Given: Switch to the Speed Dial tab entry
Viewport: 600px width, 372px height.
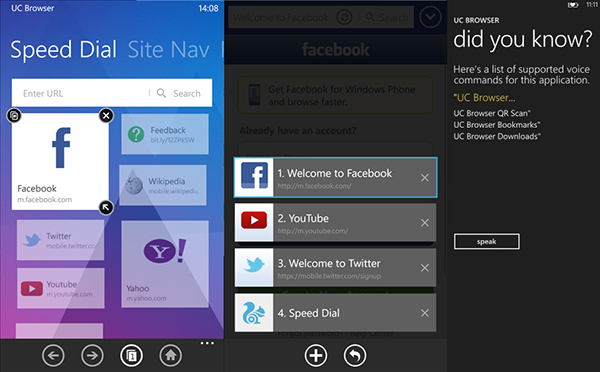Looking at the screenshot, I should coord(335,313).
